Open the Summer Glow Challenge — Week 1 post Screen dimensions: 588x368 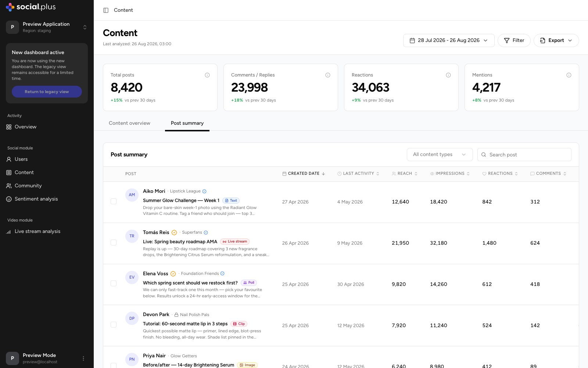[x=181, y=201]
